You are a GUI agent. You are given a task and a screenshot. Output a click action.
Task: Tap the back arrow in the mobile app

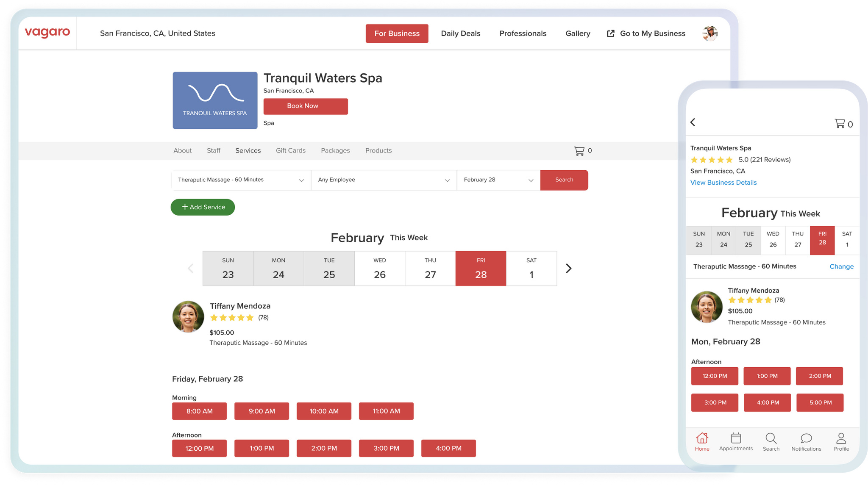point(693,122)
